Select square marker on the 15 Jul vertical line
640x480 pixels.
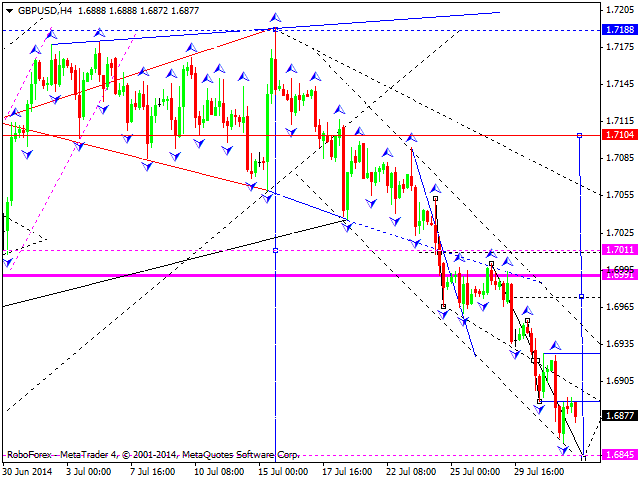(275, 250)
